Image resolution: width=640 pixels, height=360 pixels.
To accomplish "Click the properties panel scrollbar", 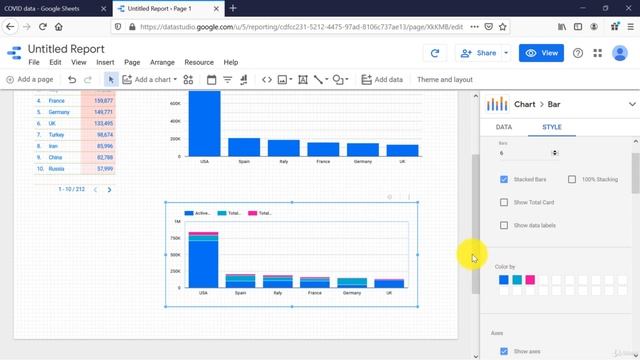I will (x=636, y=173).
